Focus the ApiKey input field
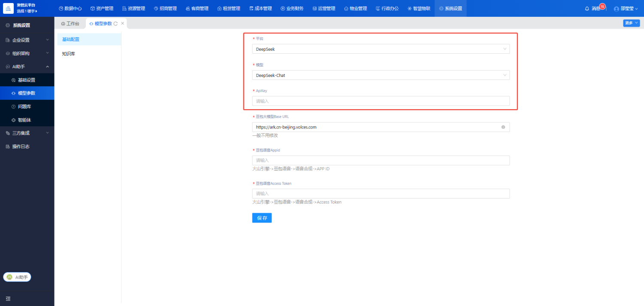Screen dimensions: 644x306 tap(381, 101)
